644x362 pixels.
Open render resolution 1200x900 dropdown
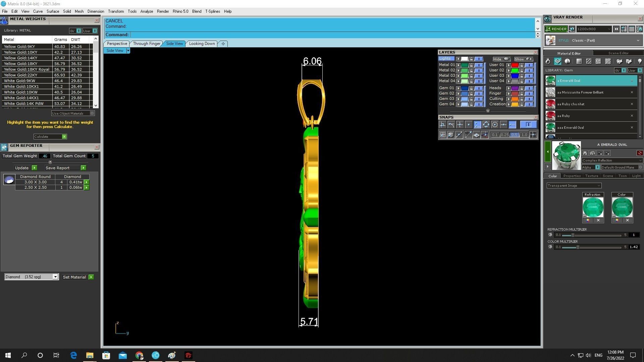609,29
